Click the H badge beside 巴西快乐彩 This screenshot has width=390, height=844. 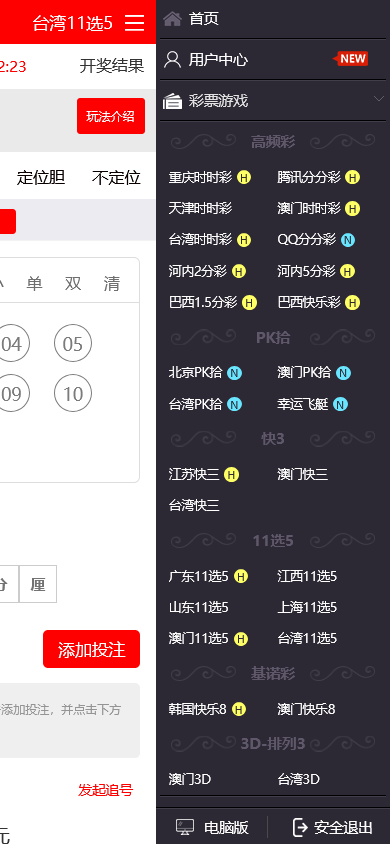(x=352, y=303)
